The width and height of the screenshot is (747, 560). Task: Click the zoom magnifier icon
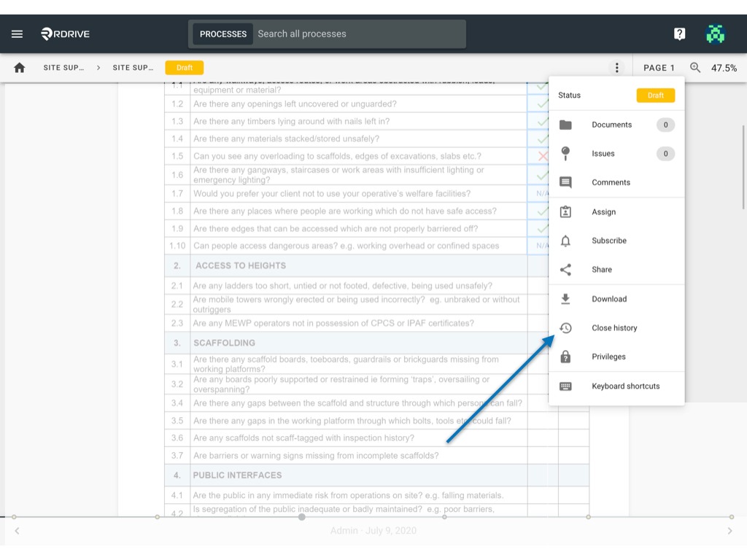695,68
